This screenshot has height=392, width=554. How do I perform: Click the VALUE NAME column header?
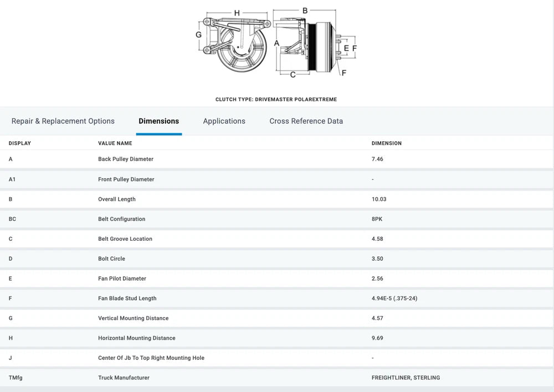pyautogui.click(x=115, y=143)
